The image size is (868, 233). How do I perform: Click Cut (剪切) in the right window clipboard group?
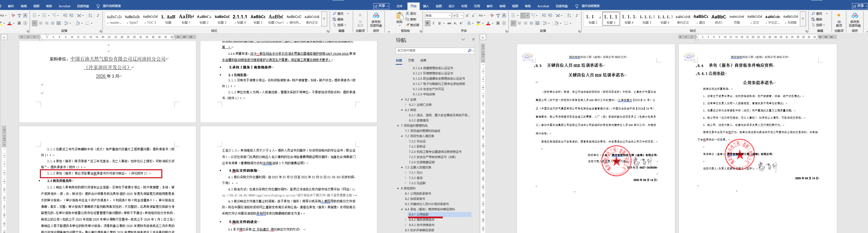click(411, 13)
